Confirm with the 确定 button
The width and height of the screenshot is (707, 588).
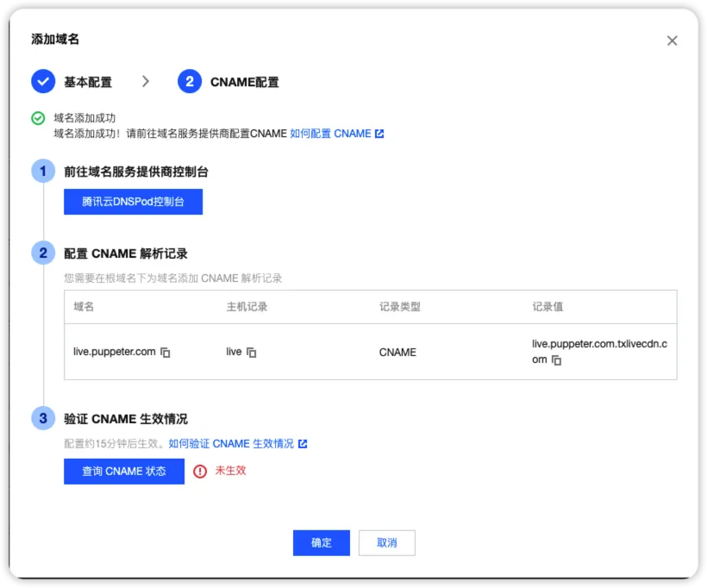[321, 542]
